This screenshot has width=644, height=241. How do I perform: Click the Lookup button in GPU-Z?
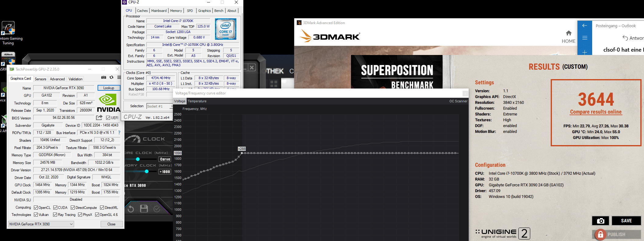click(109, 88)
